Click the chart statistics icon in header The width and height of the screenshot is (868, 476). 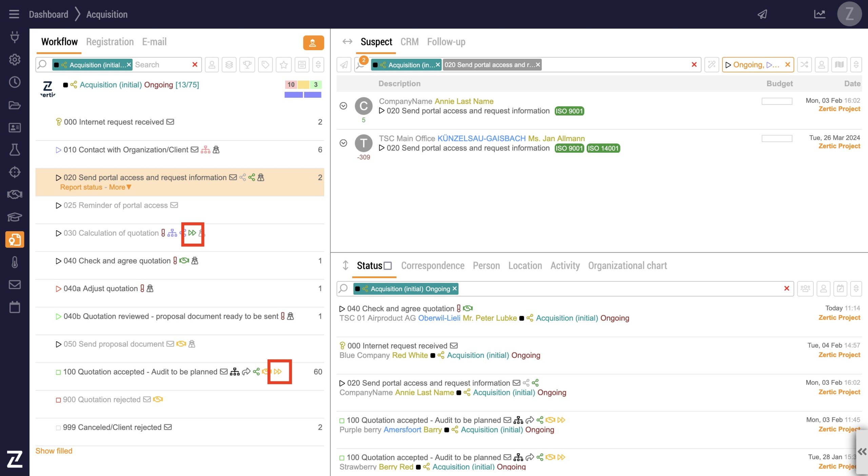(x=820, y=14)
